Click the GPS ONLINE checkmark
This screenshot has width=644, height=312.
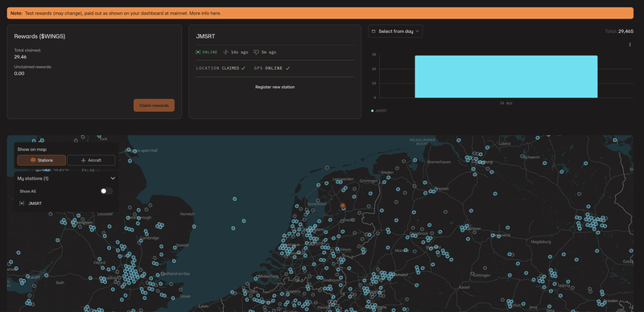287,68
